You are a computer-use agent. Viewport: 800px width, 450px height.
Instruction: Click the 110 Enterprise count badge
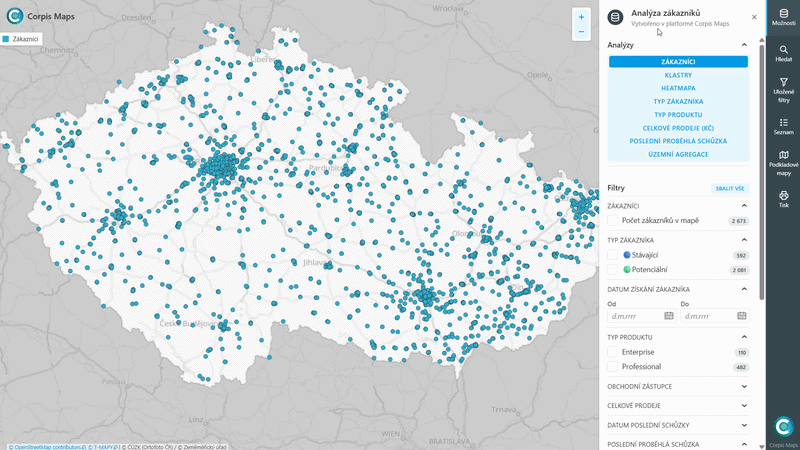pyautogui.click(x=742, y=353)
